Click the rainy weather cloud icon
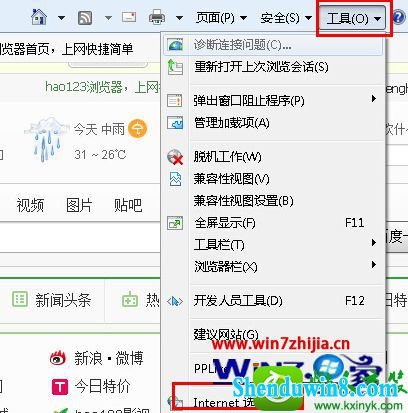Screen dimensions: 408x413 [x=46, y=139]
